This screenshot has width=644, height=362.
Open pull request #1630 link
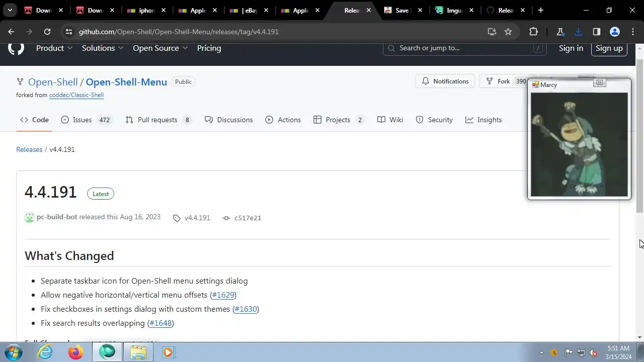(246, 309)
